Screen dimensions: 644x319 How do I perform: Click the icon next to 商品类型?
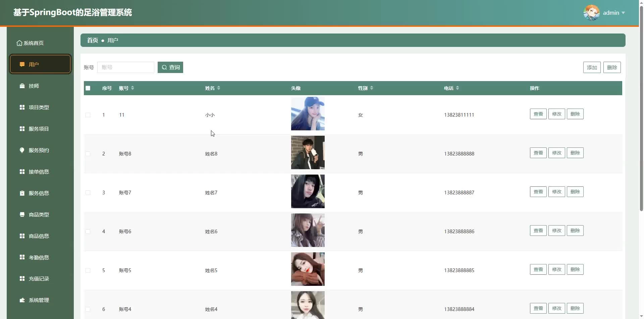tap(22, 214)
